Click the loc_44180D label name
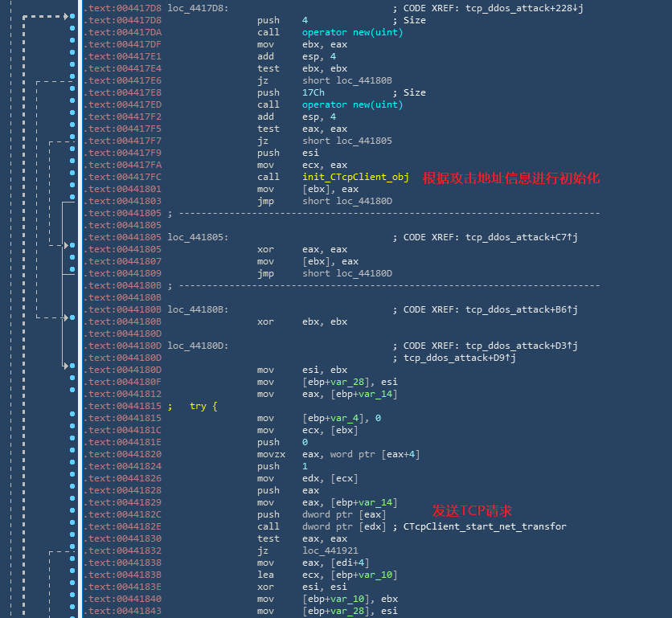This screenshot has height=618, width=672. [198, 346]
